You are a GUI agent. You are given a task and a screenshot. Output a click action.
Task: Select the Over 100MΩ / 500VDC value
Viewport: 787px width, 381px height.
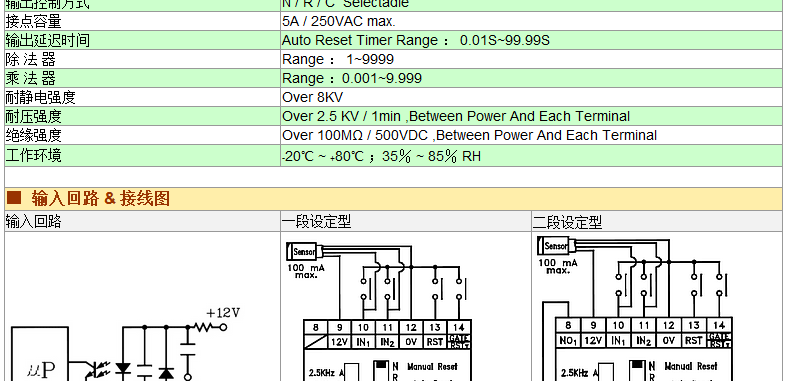click(x=469, y=136)
